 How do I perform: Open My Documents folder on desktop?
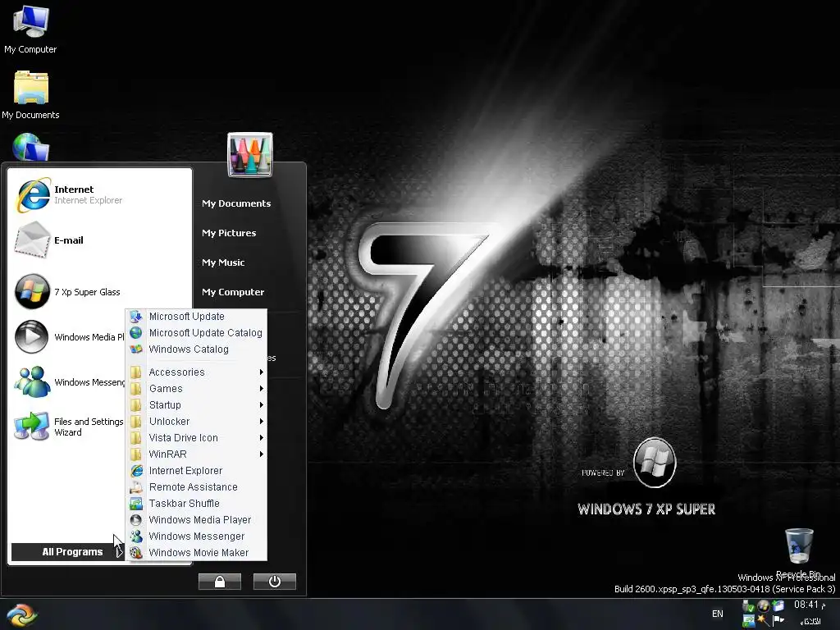pos(30,95)
